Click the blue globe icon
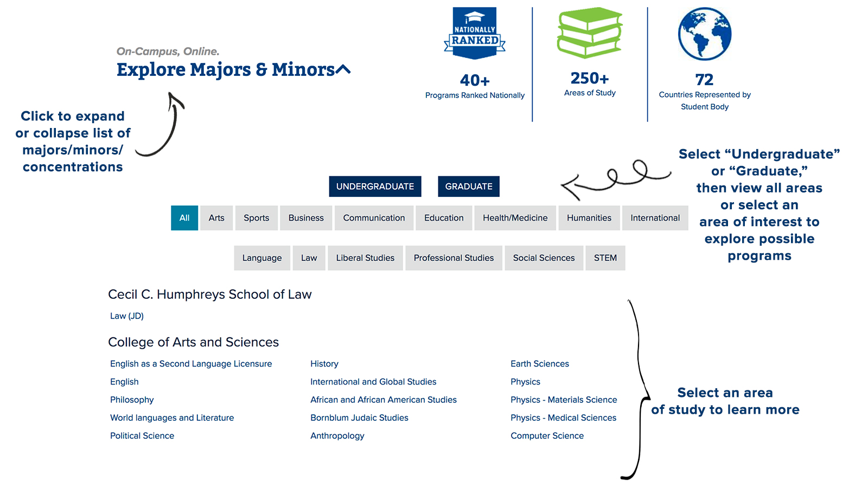868x494 pixels. (704, 34)
